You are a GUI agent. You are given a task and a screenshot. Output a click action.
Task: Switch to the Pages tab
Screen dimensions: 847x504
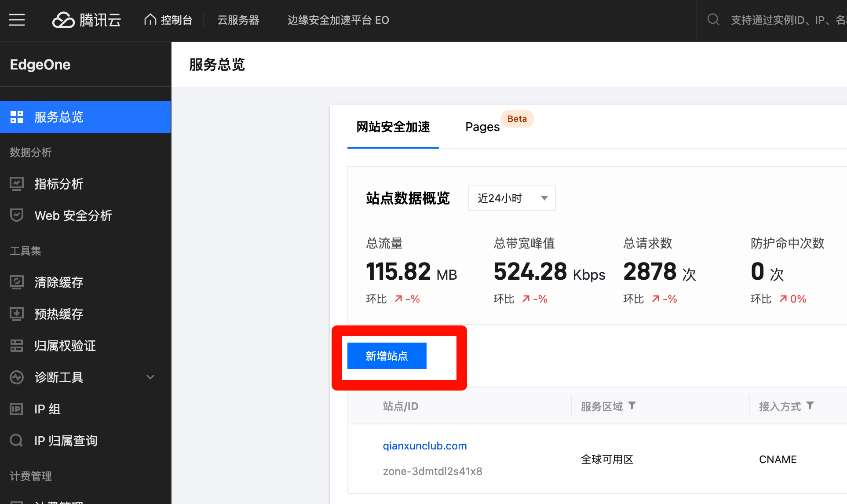click(482, 127)
